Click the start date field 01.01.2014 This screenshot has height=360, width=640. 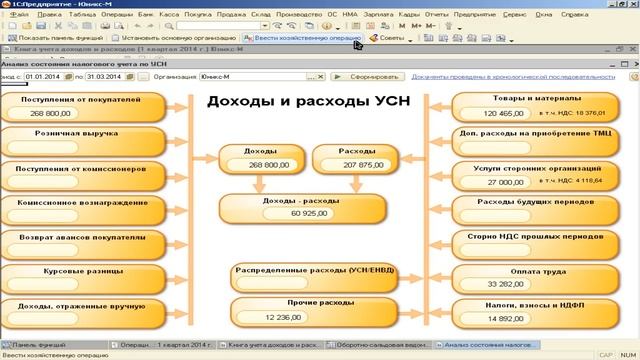pos(44,77)
